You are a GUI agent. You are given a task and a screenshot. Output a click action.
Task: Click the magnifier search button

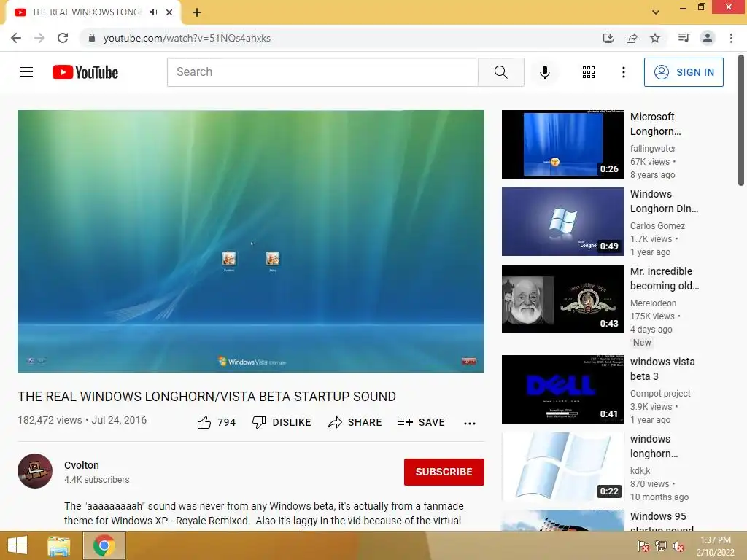point(500,72)
